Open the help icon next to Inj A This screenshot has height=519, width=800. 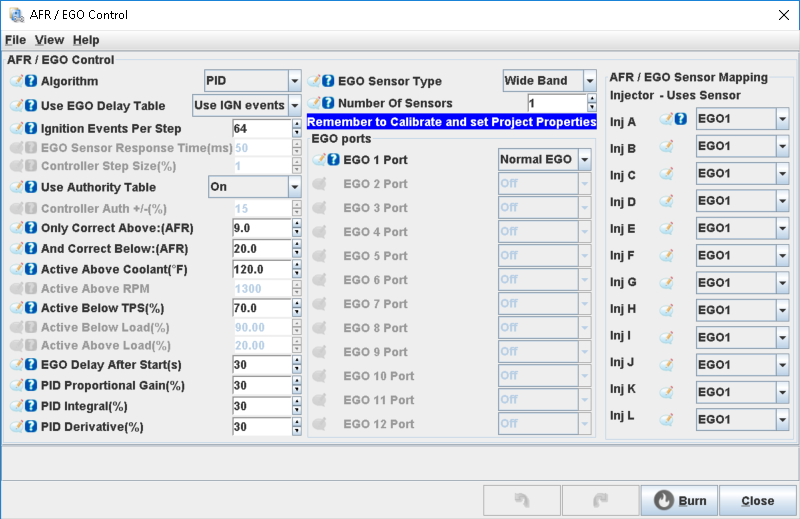click(x=681, y=120)
